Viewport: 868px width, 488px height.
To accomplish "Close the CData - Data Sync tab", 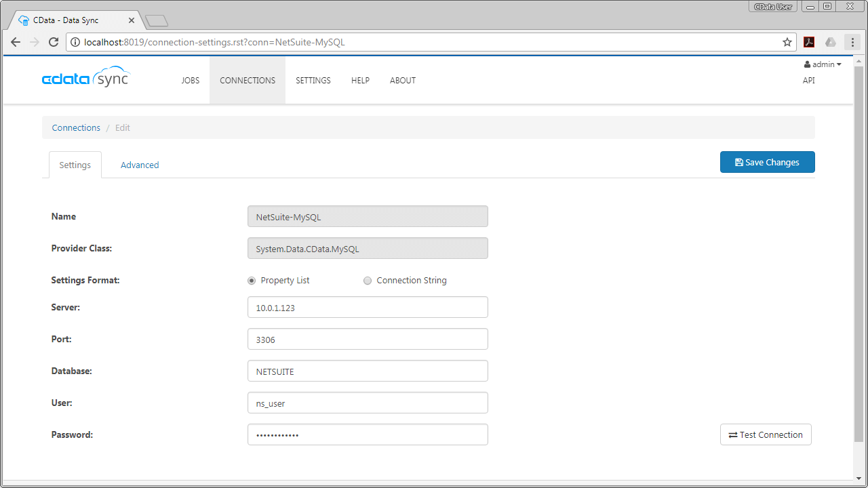I will [x=132, y=20].
